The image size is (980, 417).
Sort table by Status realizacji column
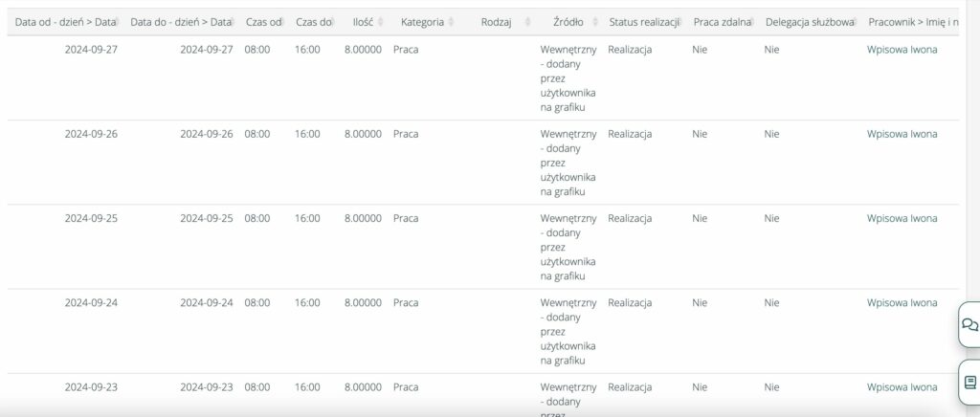tap(644, 22)
